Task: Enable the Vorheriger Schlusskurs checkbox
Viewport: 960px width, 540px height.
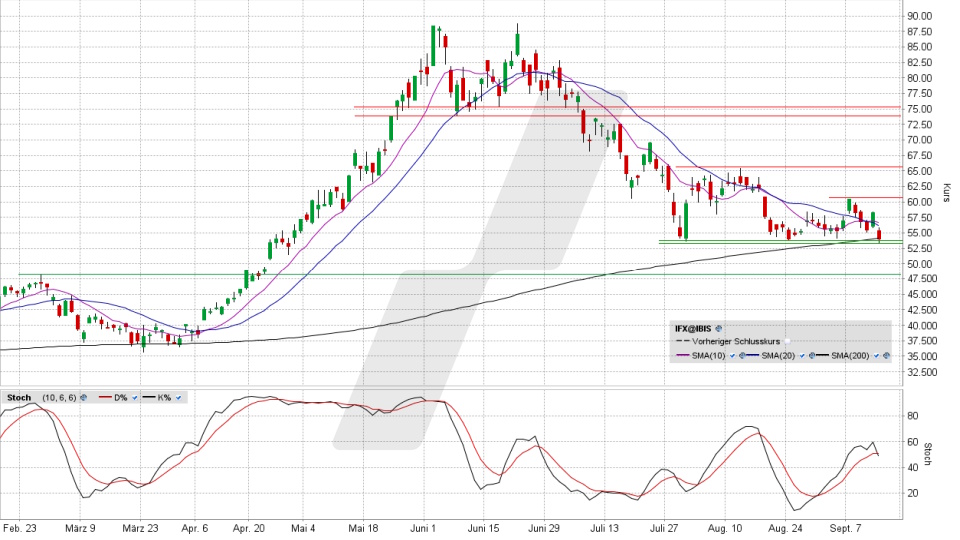Action: pyautogui.click(x=787, y=341)
